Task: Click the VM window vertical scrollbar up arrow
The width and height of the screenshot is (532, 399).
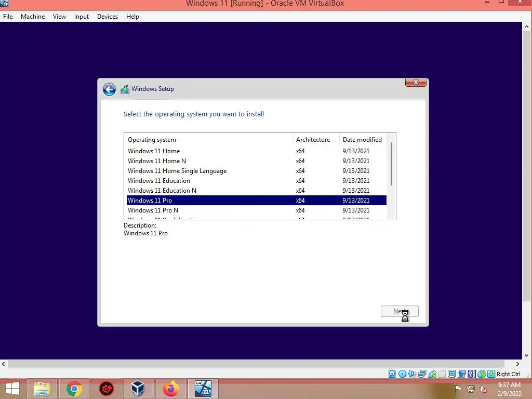Action: pos(526,26)
